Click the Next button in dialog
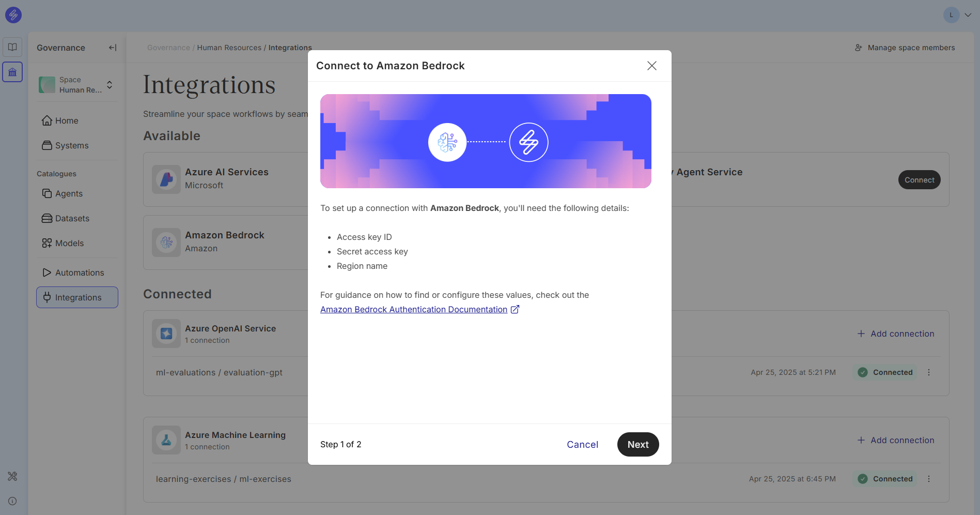 637,445
